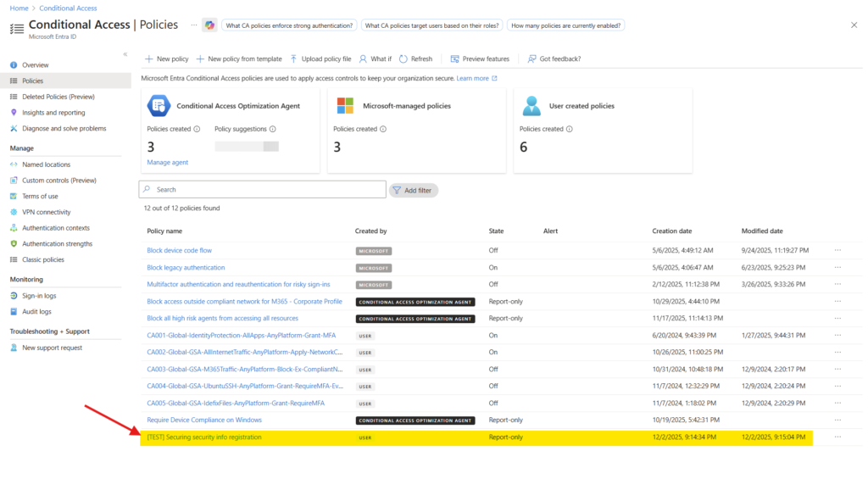Collapse the left navigation sidebar
This screenshot has width=868, height=501.
[125, 54]
